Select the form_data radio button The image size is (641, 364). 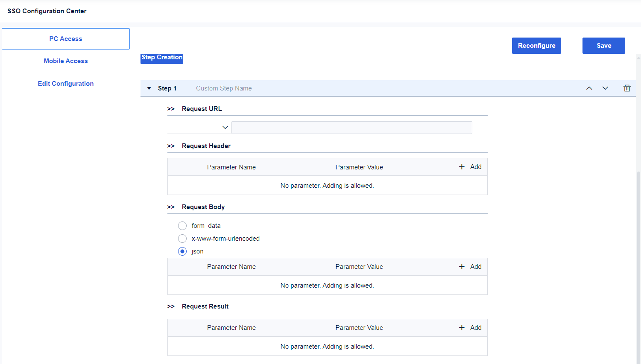[182, 226]
